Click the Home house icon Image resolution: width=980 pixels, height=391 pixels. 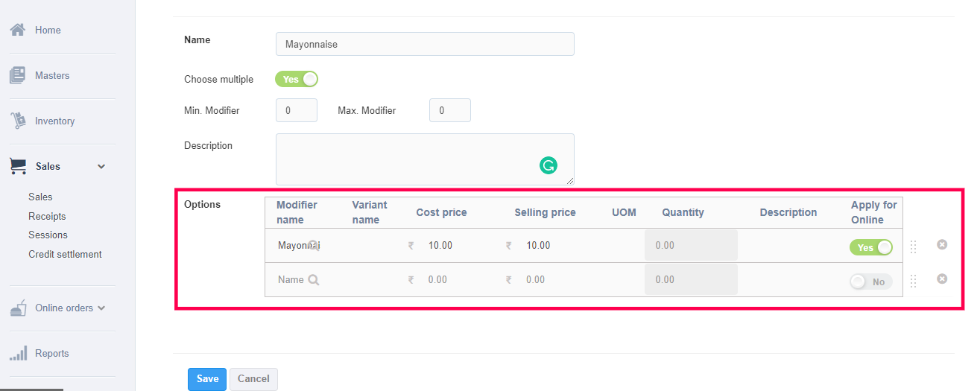pyautogui.click(x=18, y=30)
